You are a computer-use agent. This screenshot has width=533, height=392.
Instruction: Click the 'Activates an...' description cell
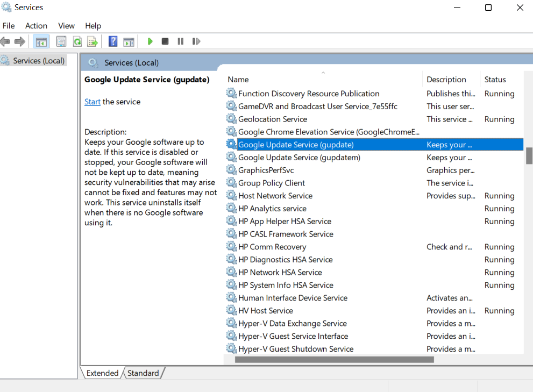(450, 298)
